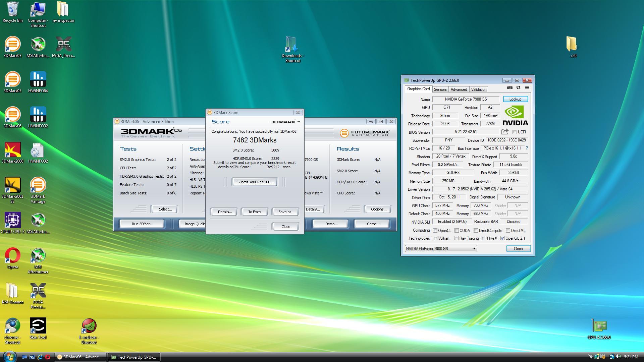644x362 pixels.
Task: Click the TechPowerUp GPU-Z taskbar item
Action: coord(133,357)
